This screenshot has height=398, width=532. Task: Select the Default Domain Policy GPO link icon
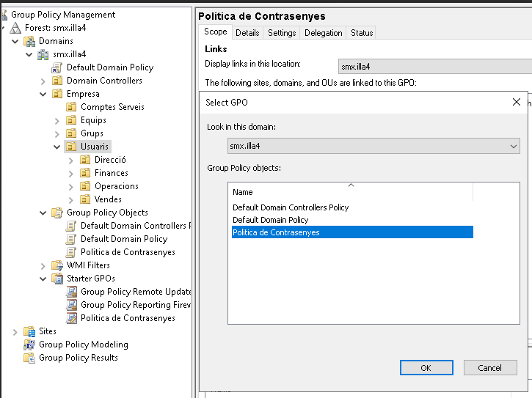click(57, 67)
